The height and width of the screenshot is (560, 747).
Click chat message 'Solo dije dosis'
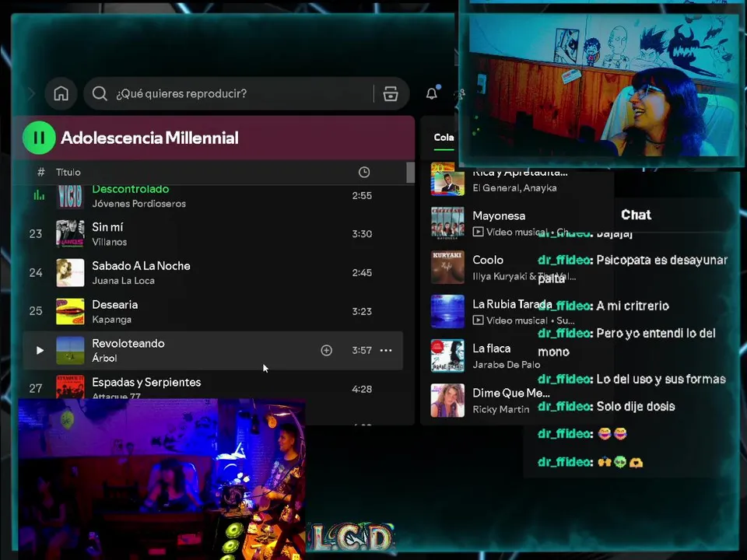636,407
